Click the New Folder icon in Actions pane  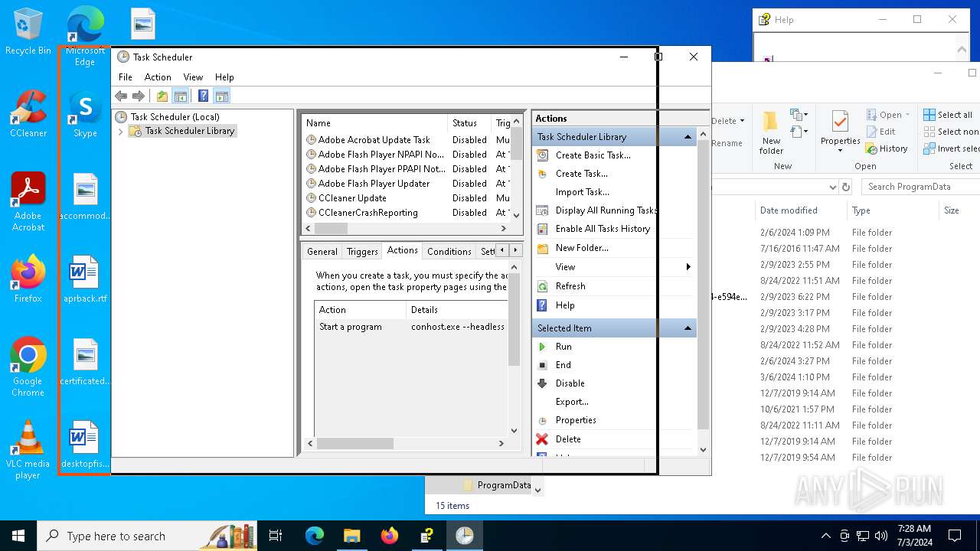542,248
